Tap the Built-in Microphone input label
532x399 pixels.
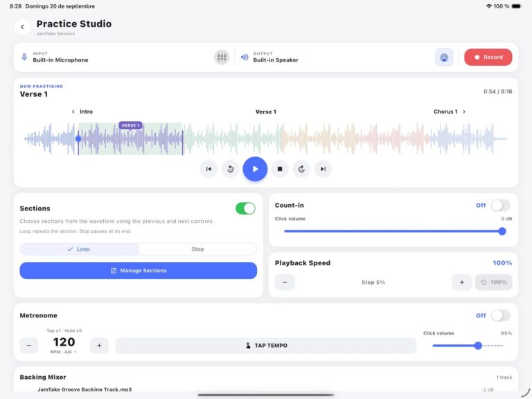[60, 60]
